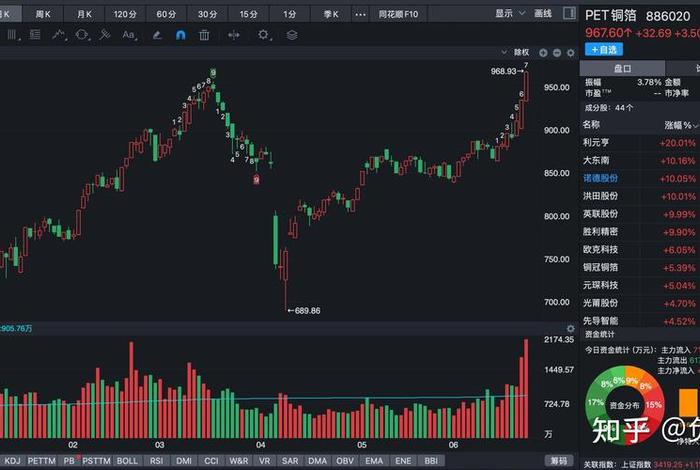The width and height of the screenshot is (700, 470).
Task: Open the 显示 dropdown menu
Action: coord(509,14)
